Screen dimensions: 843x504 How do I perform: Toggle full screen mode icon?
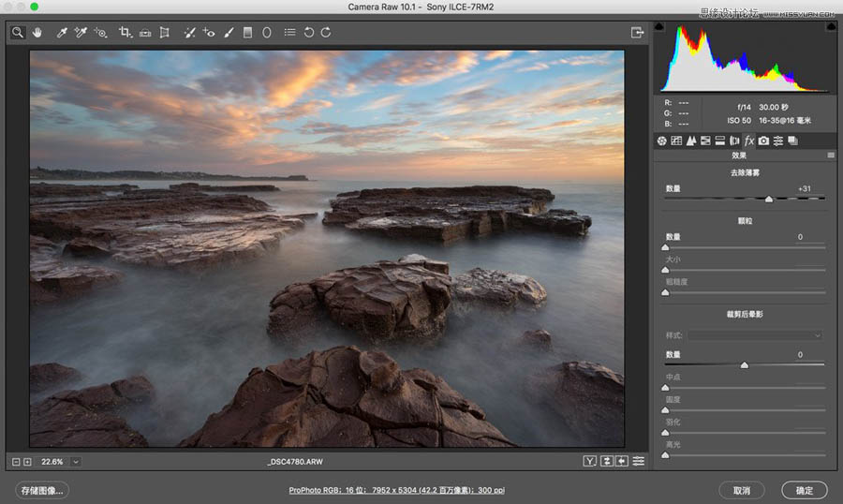(x=637, y=32)
